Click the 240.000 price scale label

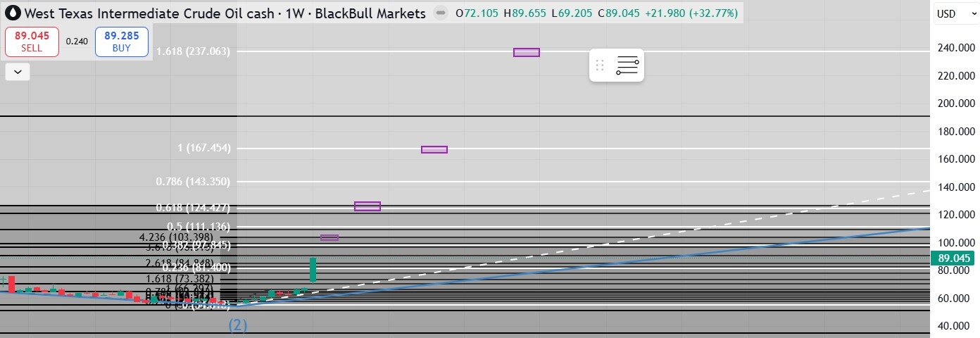955,48
